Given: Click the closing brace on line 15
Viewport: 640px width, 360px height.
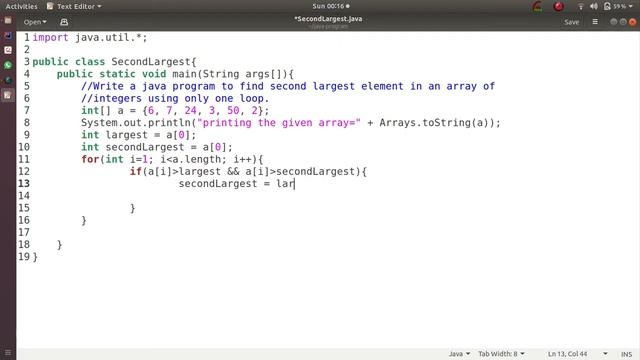Looking at the screenshot, I should 132,208.
